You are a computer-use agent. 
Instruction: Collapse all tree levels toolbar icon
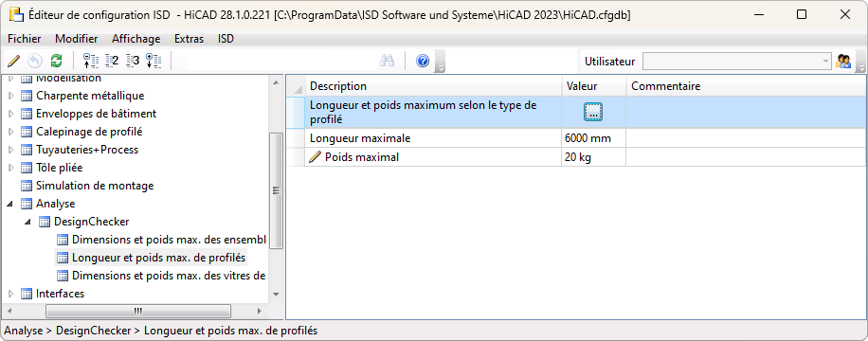tap(90, 61)
